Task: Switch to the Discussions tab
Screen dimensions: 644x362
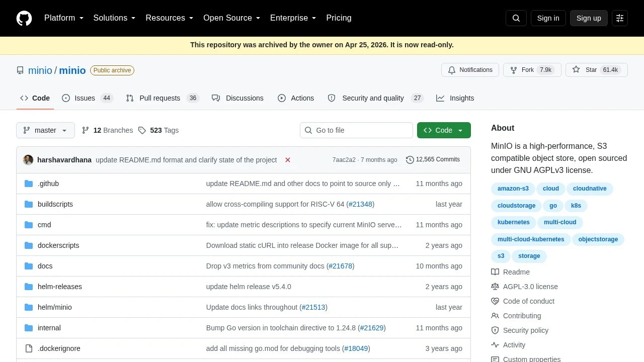Action: [x=237, y=98]
